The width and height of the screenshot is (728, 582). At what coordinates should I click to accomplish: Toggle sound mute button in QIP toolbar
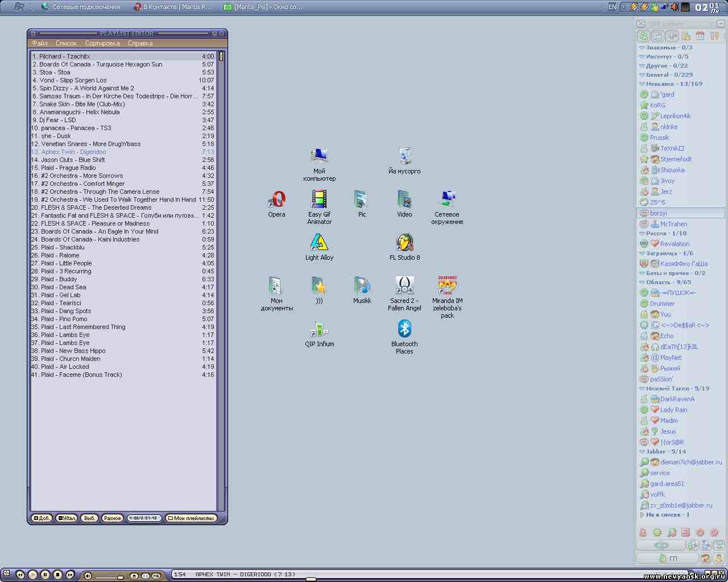[672, 36]
